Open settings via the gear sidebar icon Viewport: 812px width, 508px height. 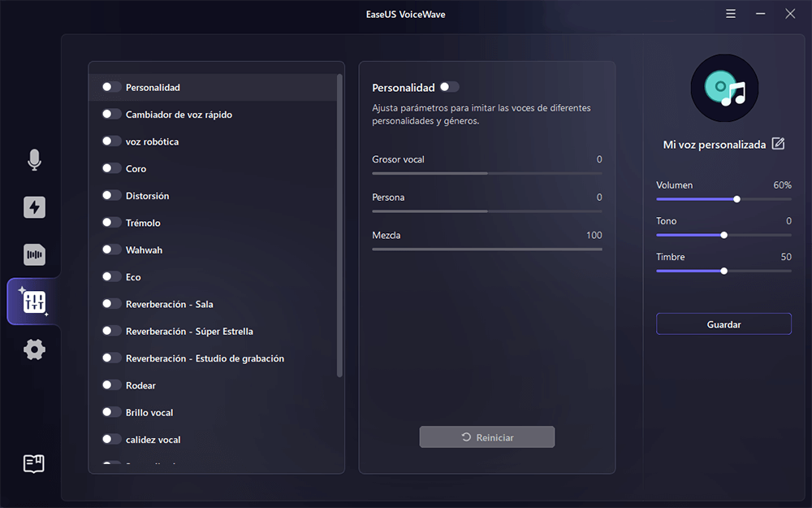pos(34,350)
